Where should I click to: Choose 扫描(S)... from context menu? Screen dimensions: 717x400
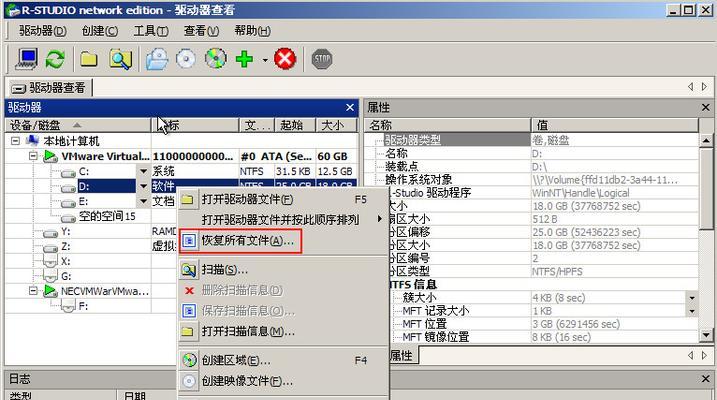283,270
